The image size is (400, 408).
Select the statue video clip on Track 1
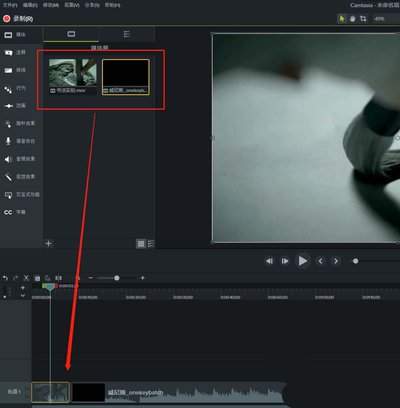tap(51, 392)
